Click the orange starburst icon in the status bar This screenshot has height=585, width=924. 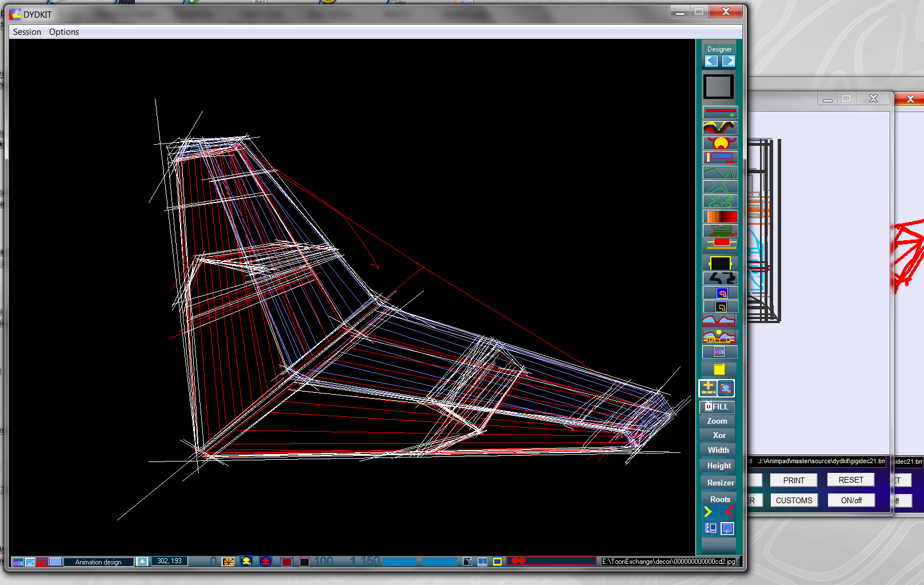tap(228, 562)
